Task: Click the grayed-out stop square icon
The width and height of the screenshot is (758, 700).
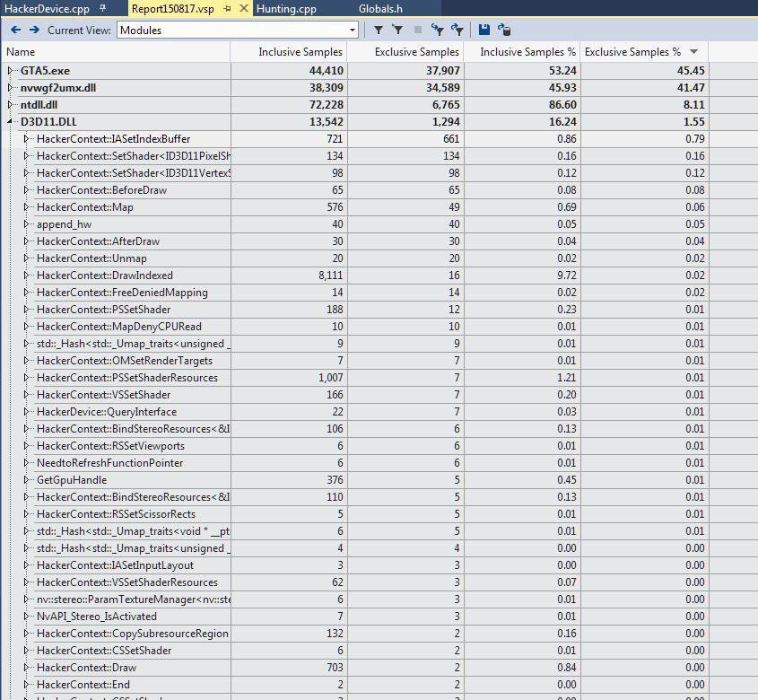Action: click(418, 30)
